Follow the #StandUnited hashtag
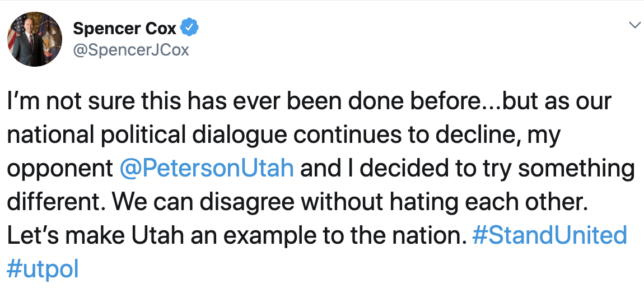Viewport: 644px width, 288px height. (x=549, y=236)
